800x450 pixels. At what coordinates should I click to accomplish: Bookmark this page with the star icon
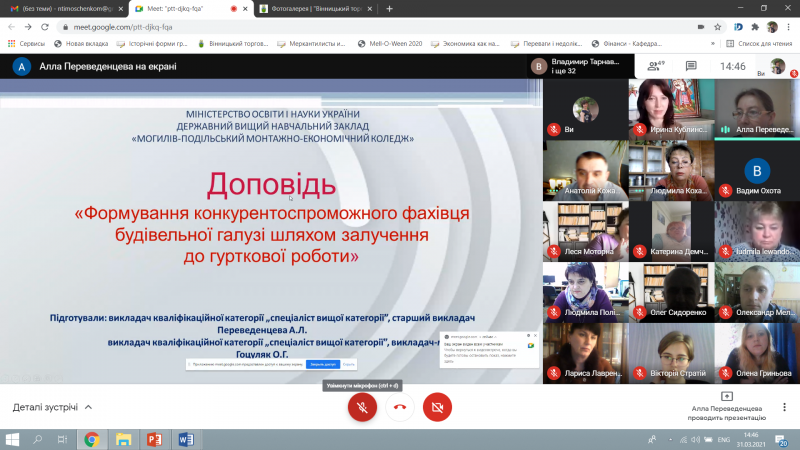click(717, 27)
